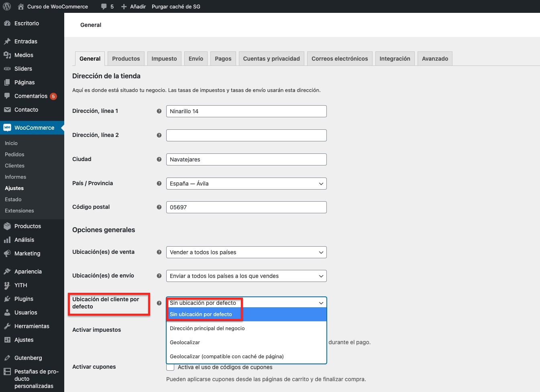This screenshot has height=392, width=540.
Task: Open the Pagos settings tab
Action: pos(223,59)
